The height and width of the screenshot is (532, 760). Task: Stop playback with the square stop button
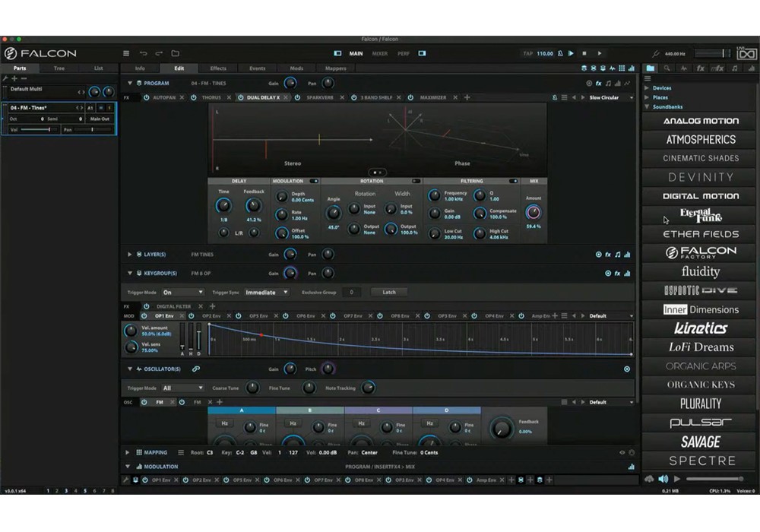(584, 53)
